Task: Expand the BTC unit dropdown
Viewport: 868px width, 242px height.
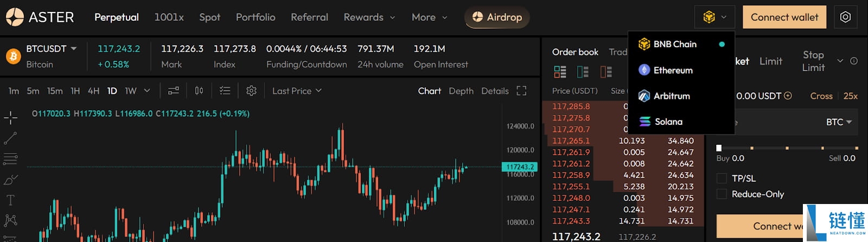Action: click(839, 122)
